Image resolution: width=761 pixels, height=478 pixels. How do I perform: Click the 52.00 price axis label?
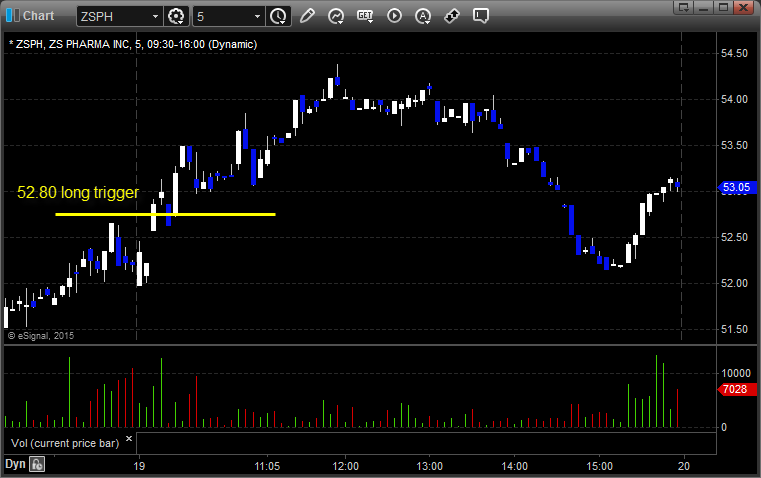point(734,283)
